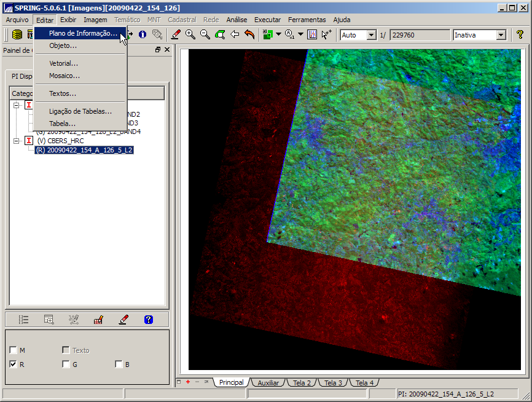Open help with the yellow question mark icon
532x402 pixels.
[x=520, y=35]
